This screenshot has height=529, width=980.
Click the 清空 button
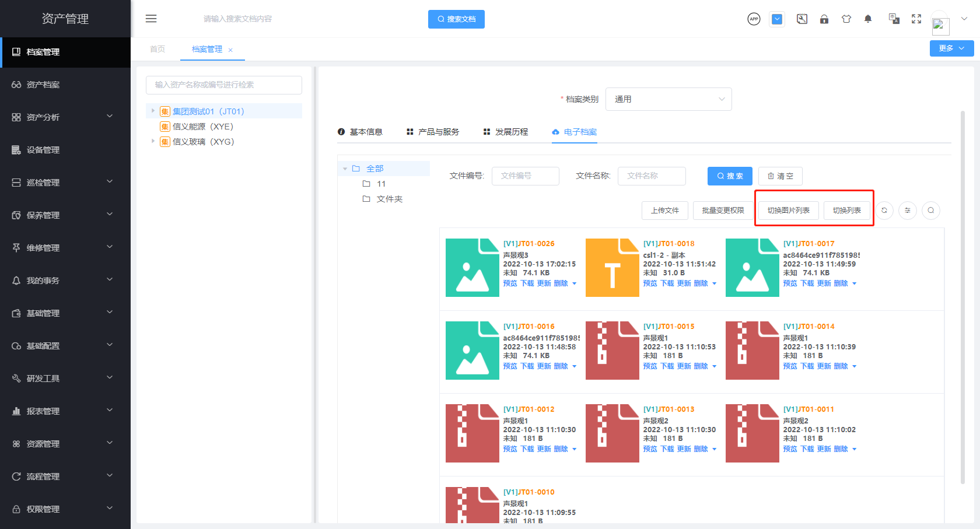tap(780, 176)
